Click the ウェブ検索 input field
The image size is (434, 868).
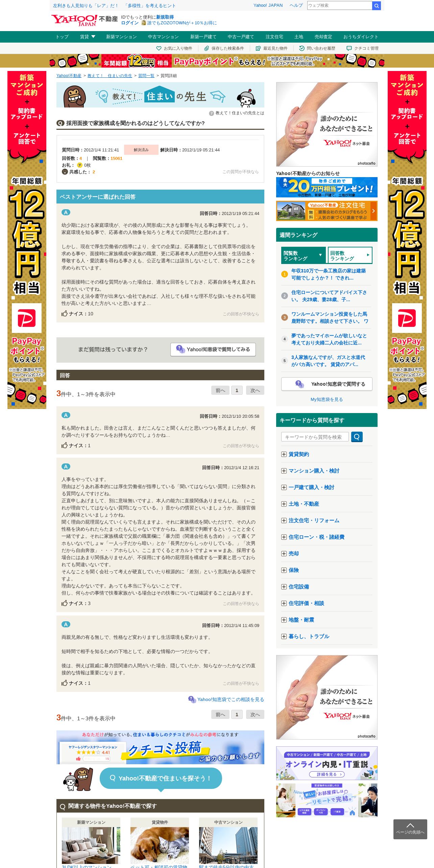click(x=339, y=5)
